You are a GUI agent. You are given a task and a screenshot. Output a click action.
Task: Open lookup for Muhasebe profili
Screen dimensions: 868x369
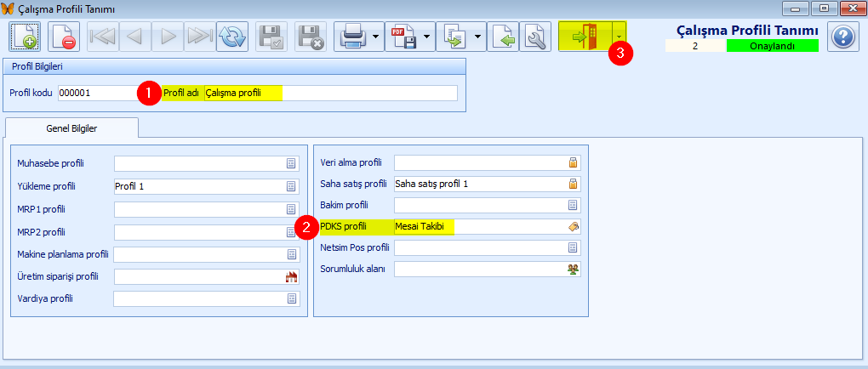point(291,163)
